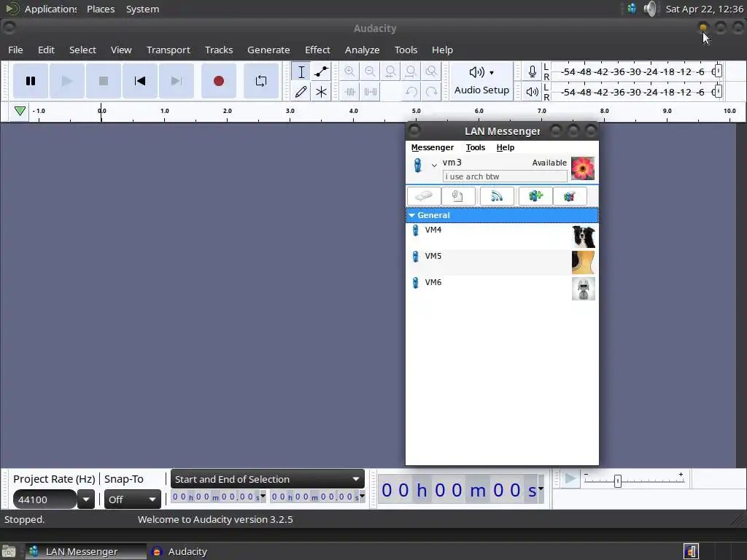The image size is (747, 560).
Task: Click the speaker playback meter icon
Action: point(532,91)
